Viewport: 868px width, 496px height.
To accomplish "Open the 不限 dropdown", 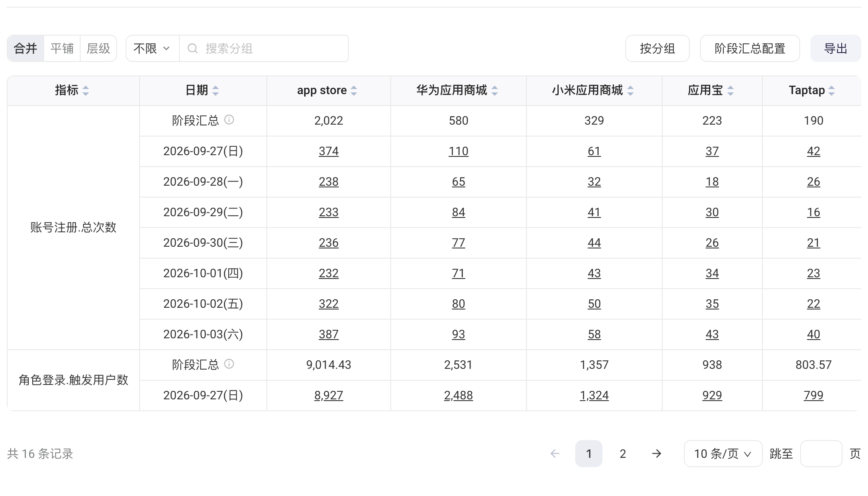I will (x=152, y=48).
